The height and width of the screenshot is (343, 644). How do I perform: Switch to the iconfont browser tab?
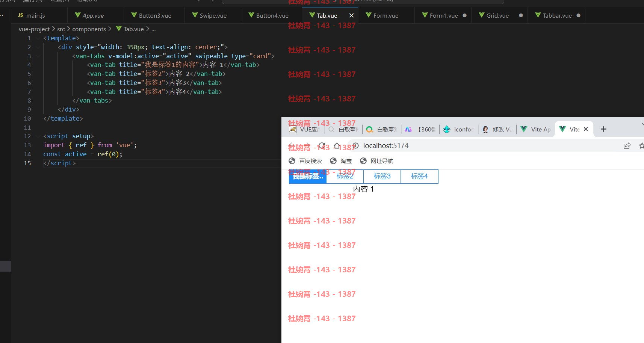click(459, 129)
